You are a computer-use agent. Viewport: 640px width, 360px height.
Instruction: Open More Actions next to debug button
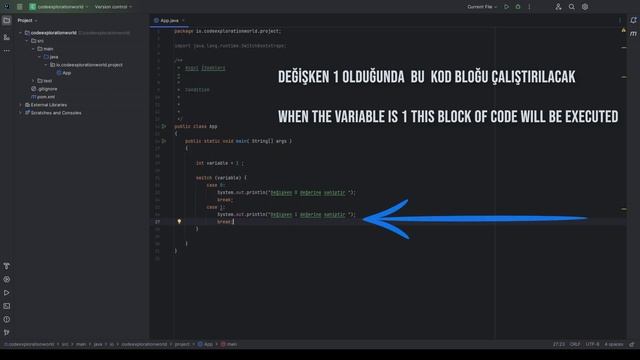tap(529, 7)
